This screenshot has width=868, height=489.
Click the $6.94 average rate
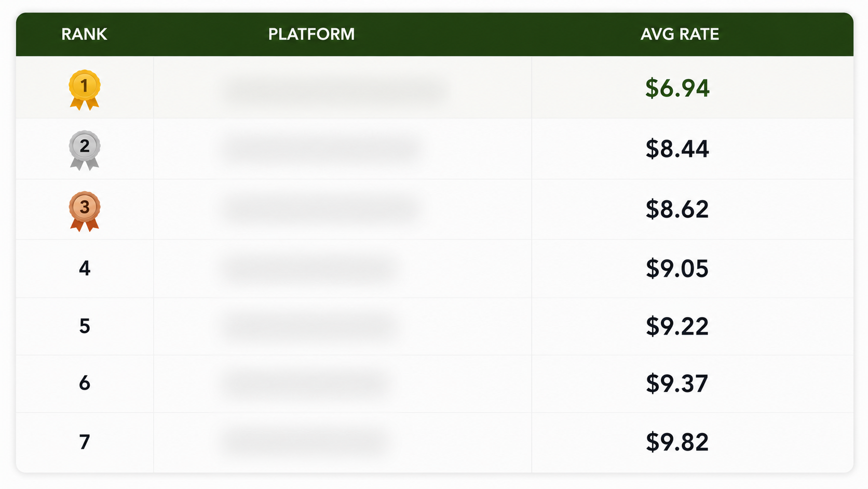[677, 88]
